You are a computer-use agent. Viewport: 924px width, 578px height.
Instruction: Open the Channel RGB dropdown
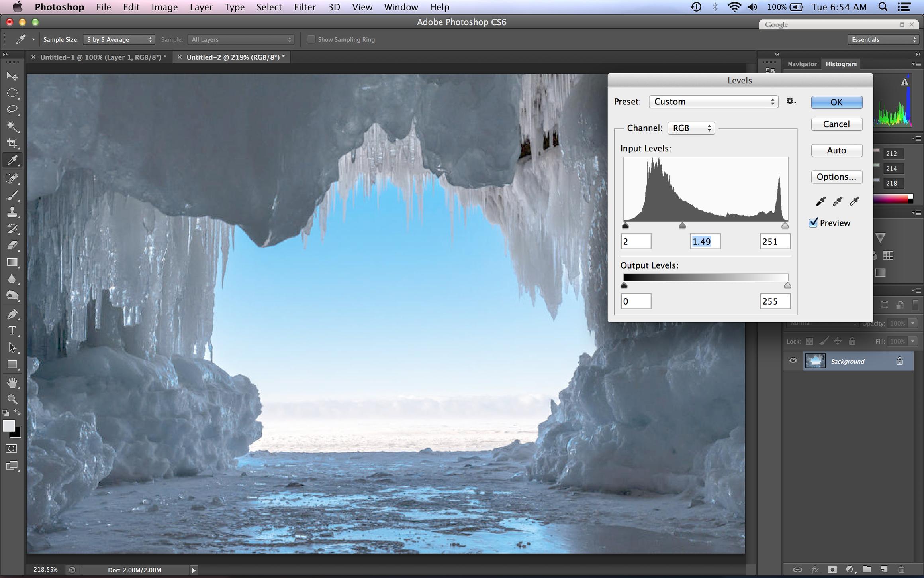691,128
